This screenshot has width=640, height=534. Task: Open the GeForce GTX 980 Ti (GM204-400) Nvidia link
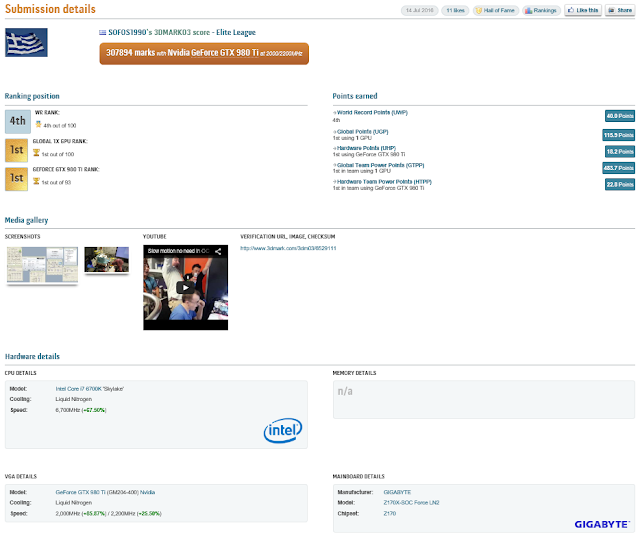(105, 492)
